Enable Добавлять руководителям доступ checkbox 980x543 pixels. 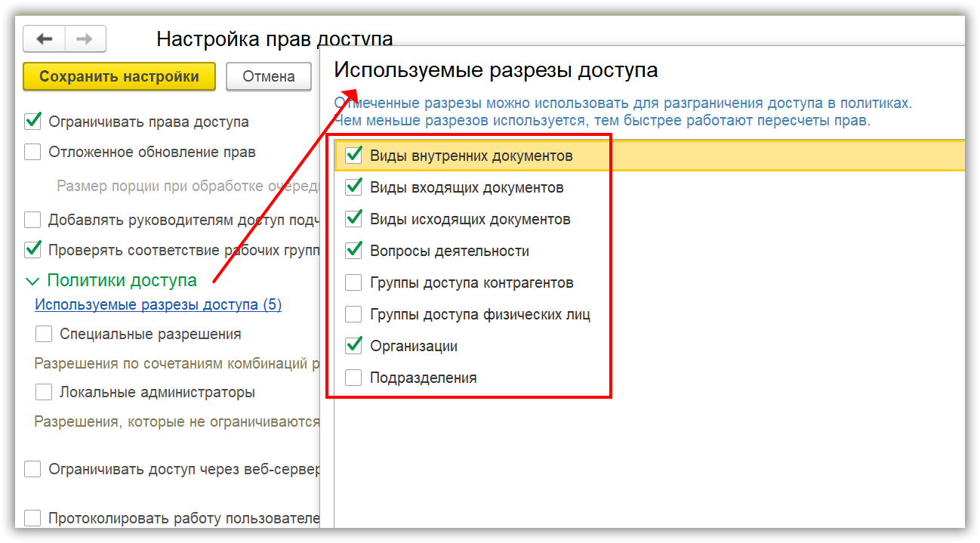click(32, 220)
